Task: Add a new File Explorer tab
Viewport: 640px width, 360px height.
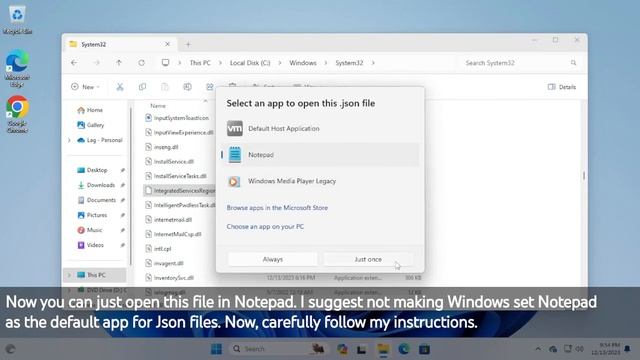Action: (x=188, y=44)
